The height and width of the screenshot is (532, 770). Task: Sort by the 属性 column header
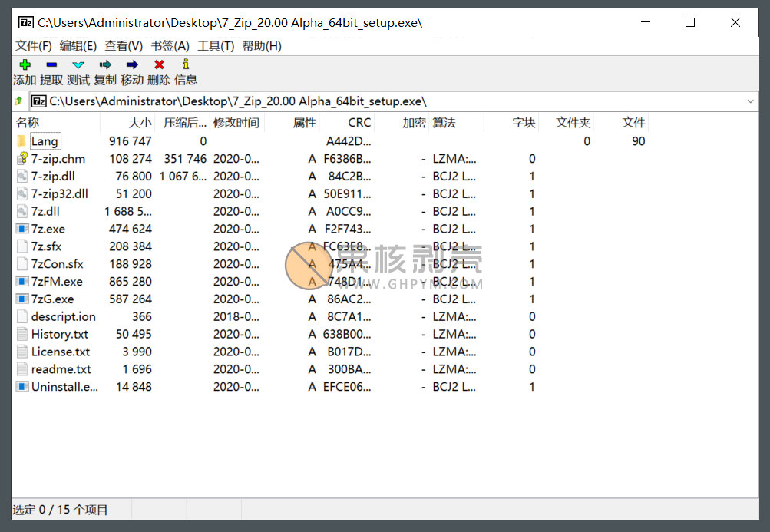click(x=292, y=123)
